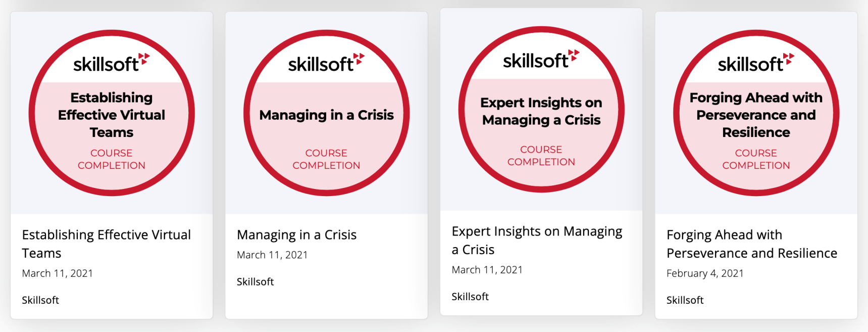Click Course Completion text on Virtual Teams badge
Viewport: 868px width, 332px height.
pyautogui.click(x=112, y=159)
